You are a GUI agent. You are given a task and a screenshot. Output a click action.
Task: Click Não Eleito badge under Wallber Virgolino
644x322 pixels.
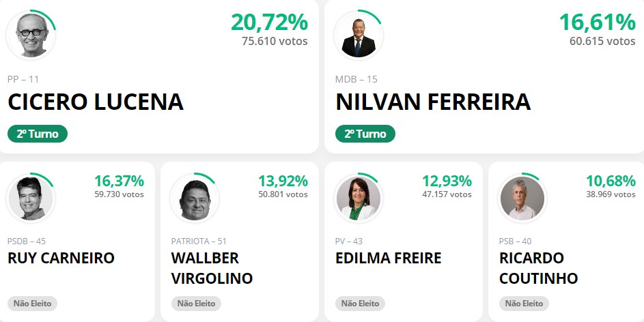pos(197,304)
